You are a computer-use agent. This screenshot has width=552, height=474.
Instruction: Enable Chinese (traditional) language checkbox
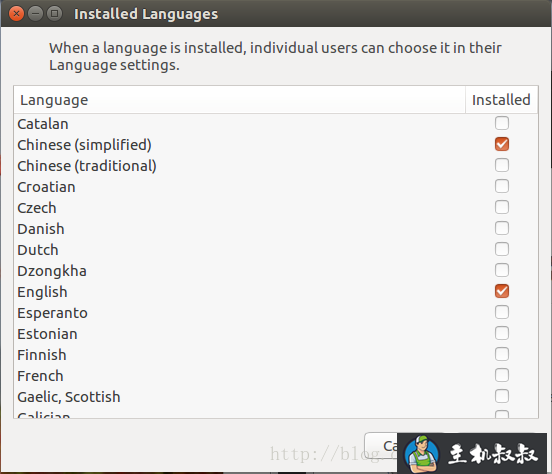[x=502, y=165]
